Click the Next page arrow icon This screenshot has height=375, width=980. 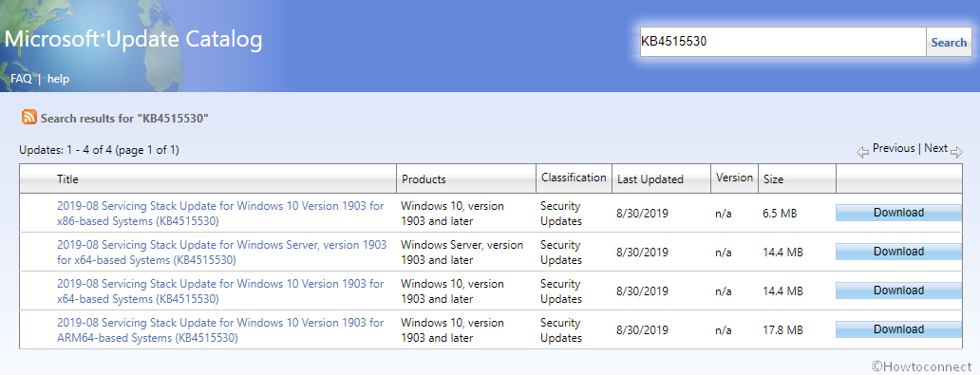tap(956, 151)
